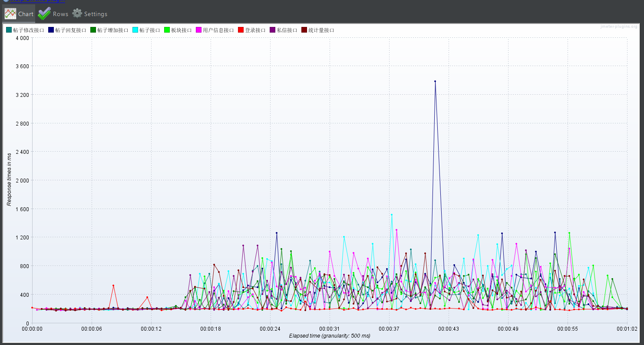Open the Settings tab
644x345 pixels.
click(89, 14)
